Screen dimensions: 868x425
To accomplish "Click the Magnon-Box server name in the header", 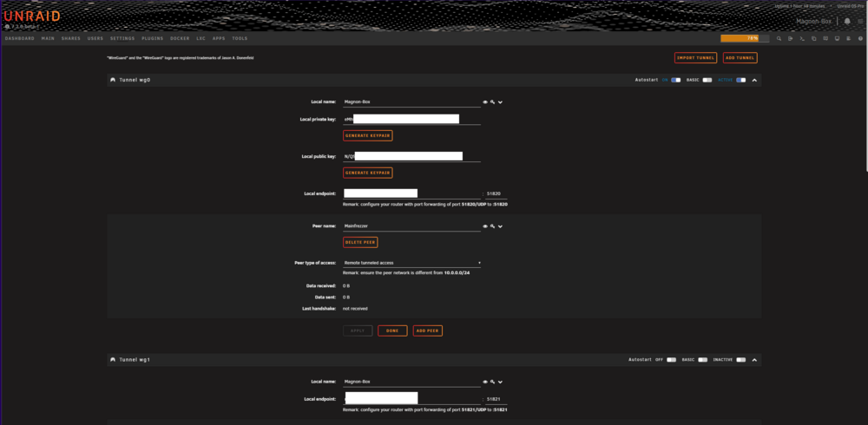I will point(814,21).
